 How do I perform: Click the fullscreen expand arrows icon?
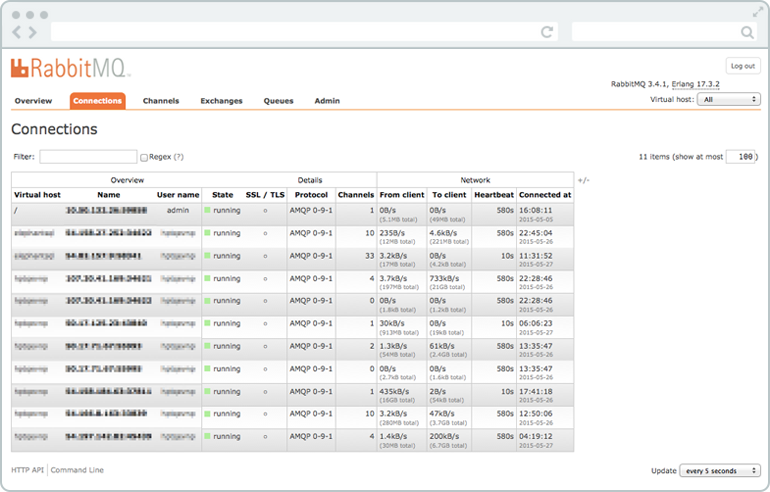click(756, 13)
